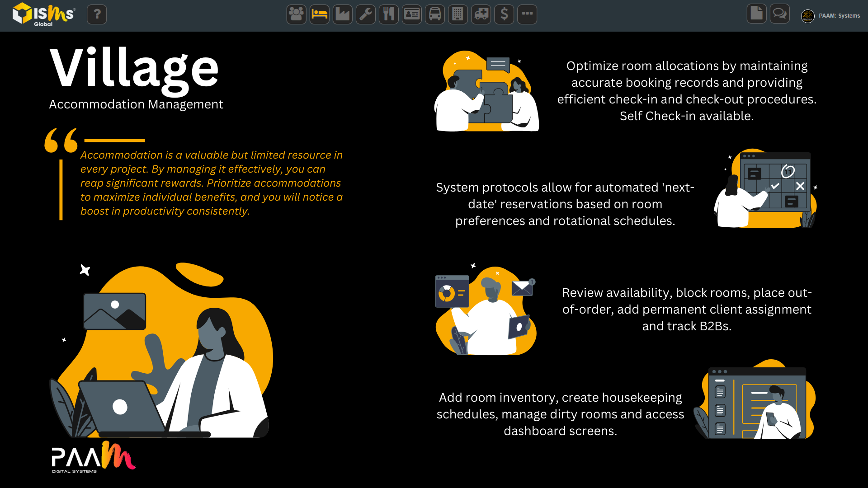Viewport: 868px width, 488px height.
Task: Click the 'System protocols allow' paragraph
Action: click(565, 204)
